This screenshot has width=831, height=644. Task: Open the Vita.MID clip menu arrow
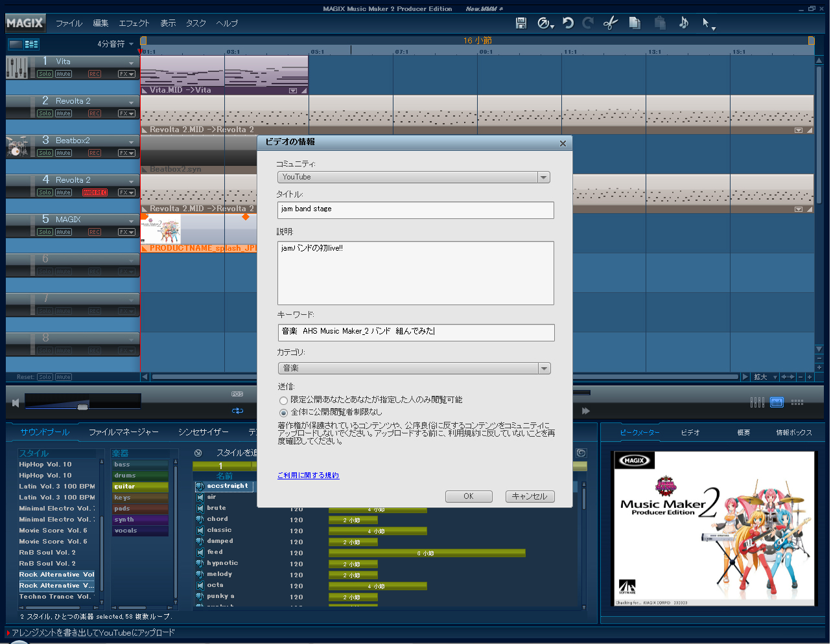(293, 91)
